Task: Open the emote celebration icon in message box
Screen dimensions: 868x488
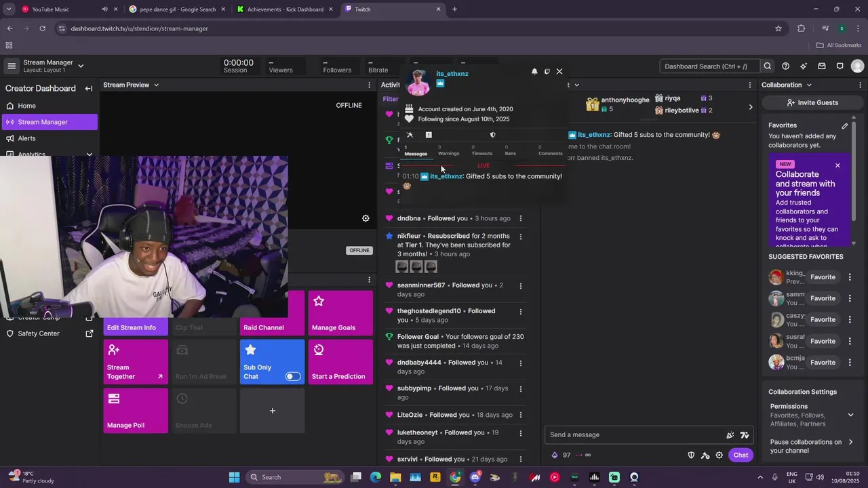Action: point(730,435)
